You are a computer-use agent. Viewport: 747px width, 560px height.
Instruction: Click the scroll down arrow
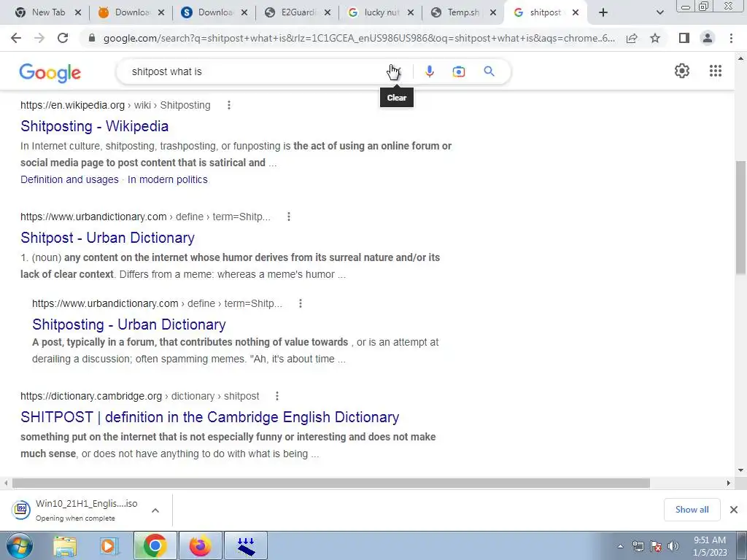coord(740,470)
